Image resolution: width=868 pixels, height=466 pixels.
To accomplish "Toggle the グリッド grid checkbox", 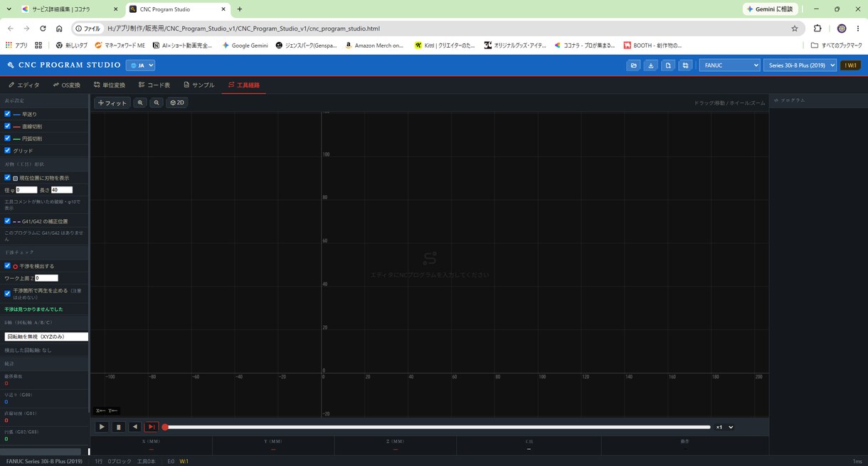I will [x=7, y=150].
